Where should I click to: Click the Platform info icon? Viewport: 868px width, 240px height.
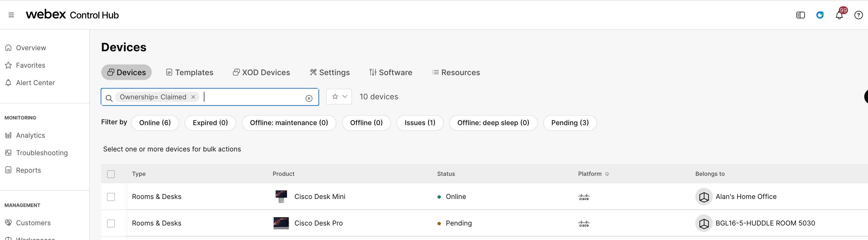(x=607, y=174)
